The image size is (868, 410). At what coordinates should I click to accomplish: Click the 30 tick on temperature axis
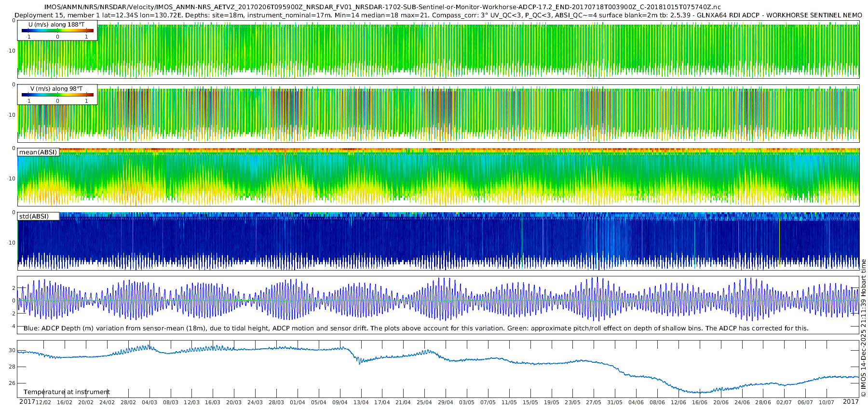(12, 351)
